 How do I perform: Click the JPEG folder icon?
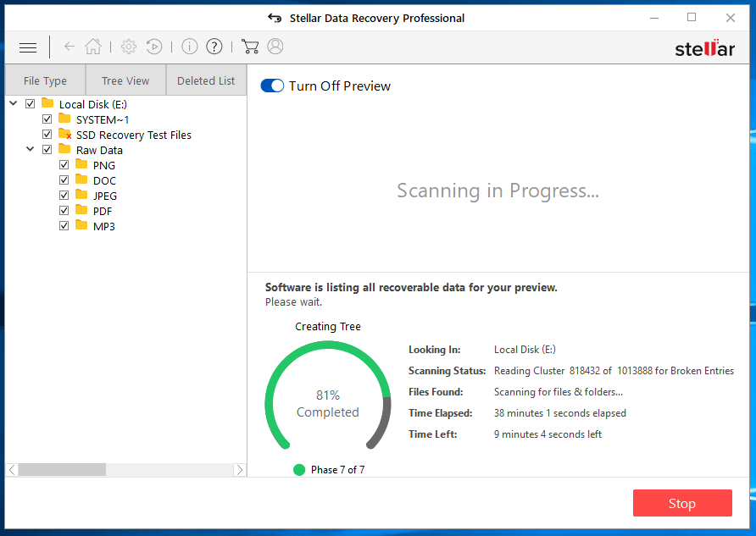click(81, 195)
